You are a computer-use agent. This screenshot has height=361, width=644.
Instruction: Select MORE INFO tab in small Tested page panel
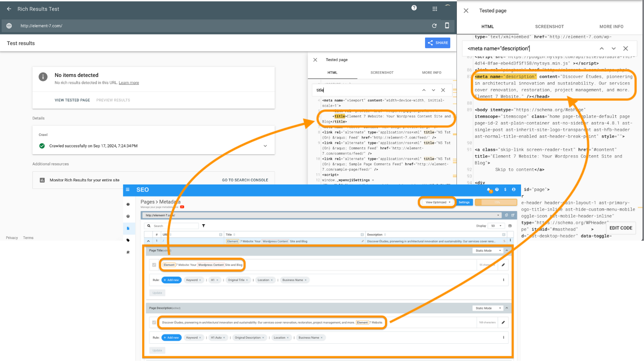432,73
